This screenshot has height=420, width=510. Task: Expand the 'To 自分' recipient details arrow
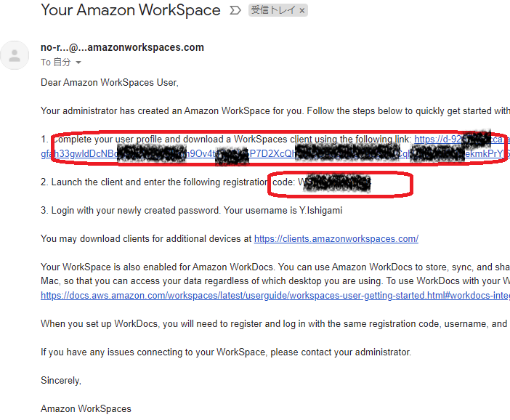[x=78, y=63]
